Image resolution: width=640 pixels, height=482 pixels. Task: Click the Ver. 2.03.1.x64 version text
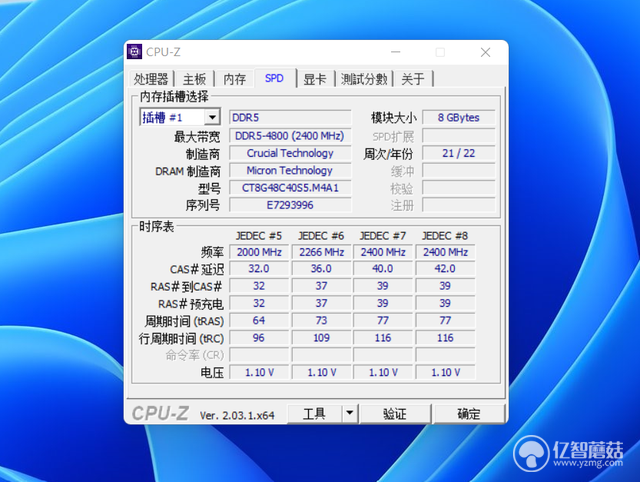tap(237, 415)
